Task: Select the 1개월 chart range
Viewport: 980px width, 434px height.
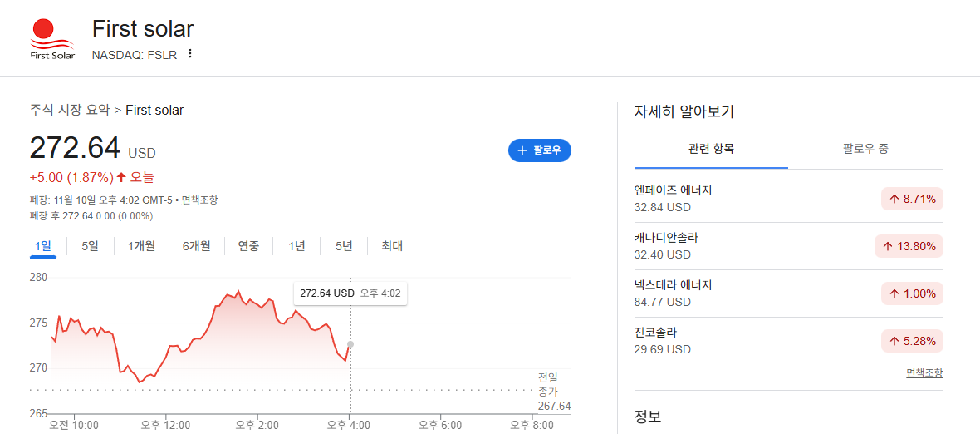Action: click(141, 246)
